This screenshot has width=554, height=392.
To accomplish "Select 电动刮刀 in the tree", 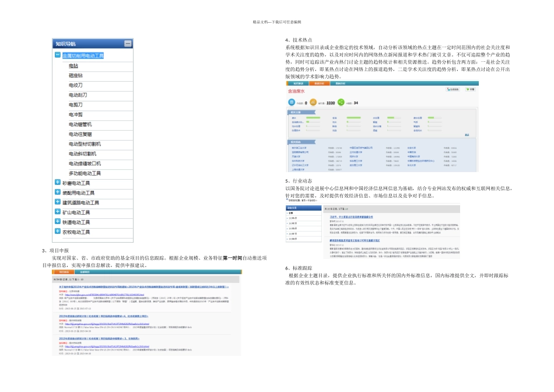I will pyautogui.click(x=78, y=95).
